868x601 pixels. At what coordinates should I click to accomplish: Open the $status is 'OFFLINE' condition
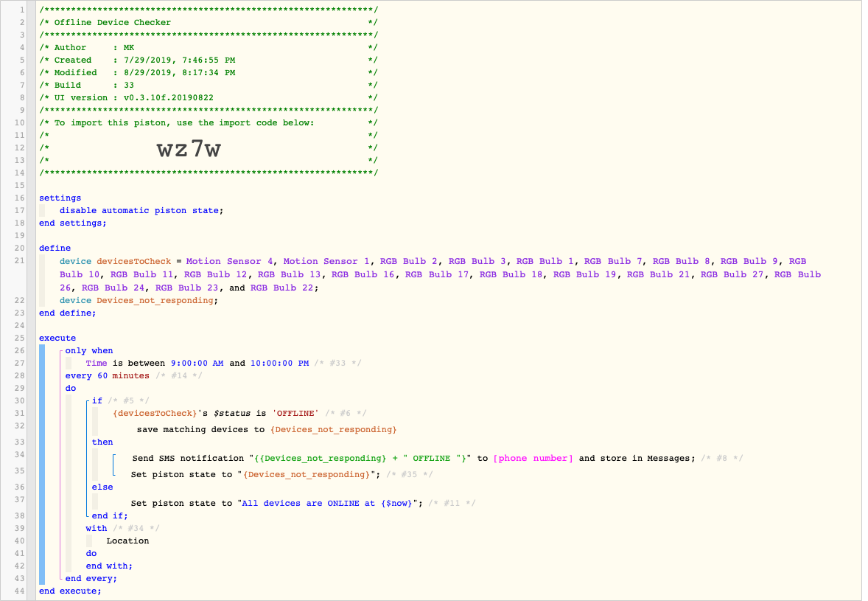215,413
